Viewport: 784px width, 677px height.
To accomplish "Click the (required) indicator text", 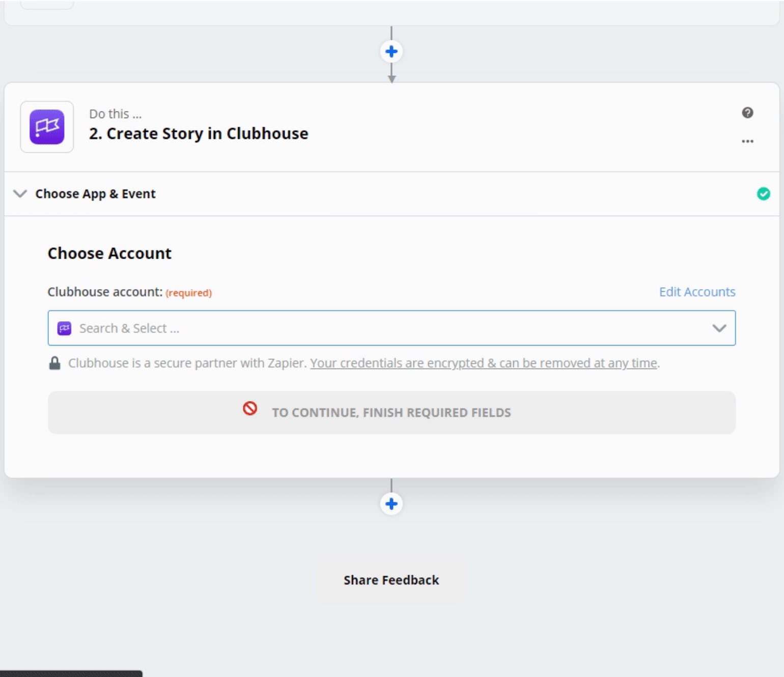I will (188, 293).
